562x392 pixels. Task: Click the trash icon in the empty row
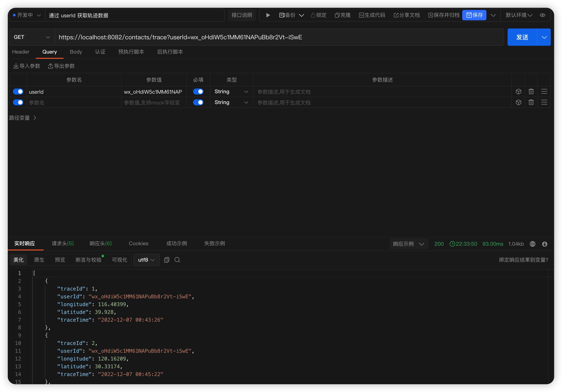(531, 103)
